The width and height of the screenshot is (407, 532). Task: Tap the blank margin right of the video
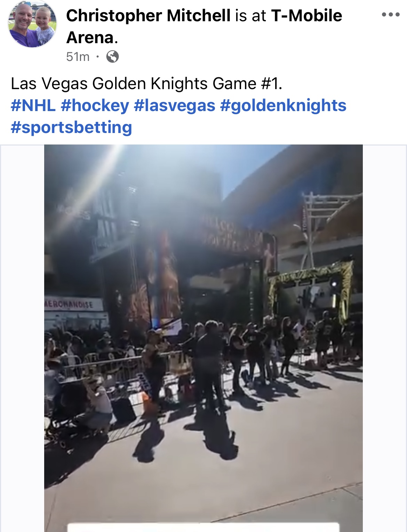pyautogui.click(x=384, y=338)
